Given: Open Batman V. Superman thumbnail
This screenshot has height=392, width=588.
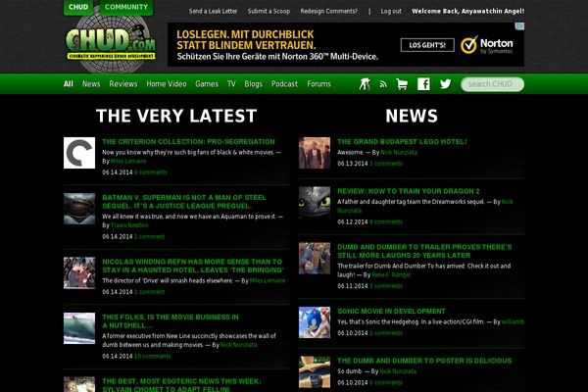Looking at the screenshot, I should click(x=79, y=209).
